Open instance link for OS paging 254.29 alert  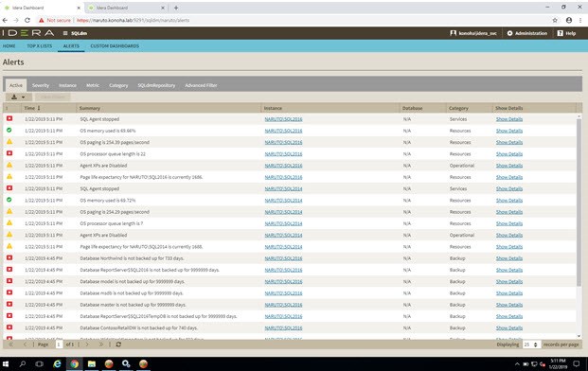[x=283, y=212]
